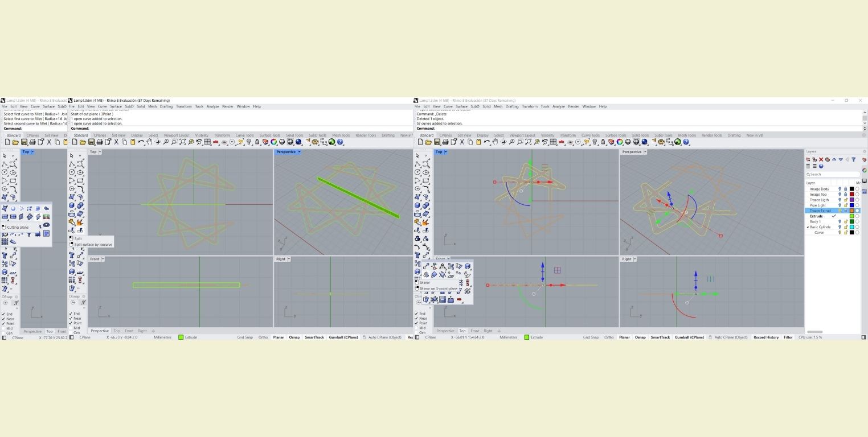This screenshot has width=868, height=437.
Task: Click Render blue sphere icon in right window
Action: 644,142
